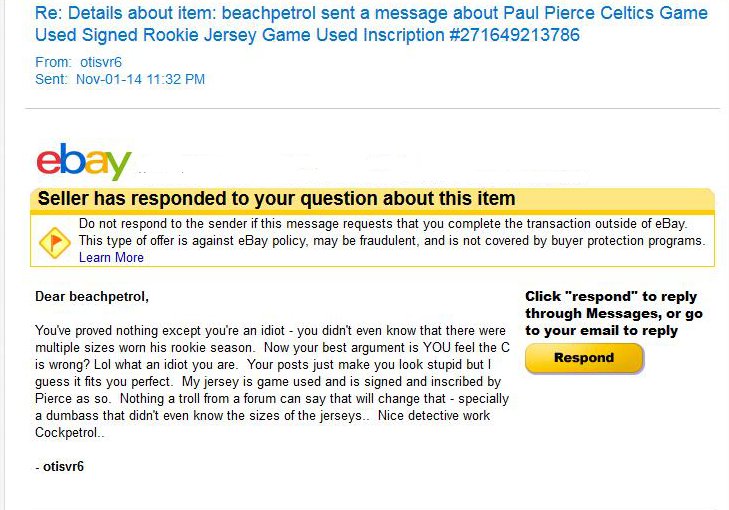
Task: Click the 'From:' label
Action: 53,62
